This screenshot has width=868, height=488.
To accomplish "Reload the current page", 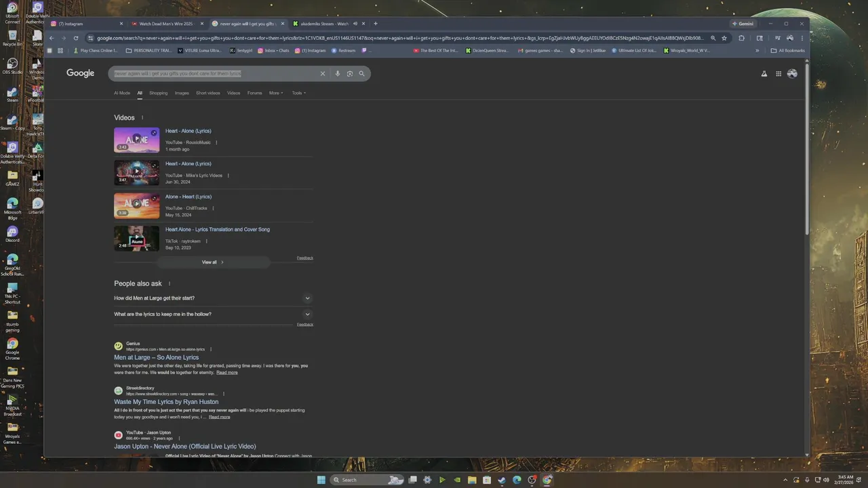I will [x=75, y=38].
